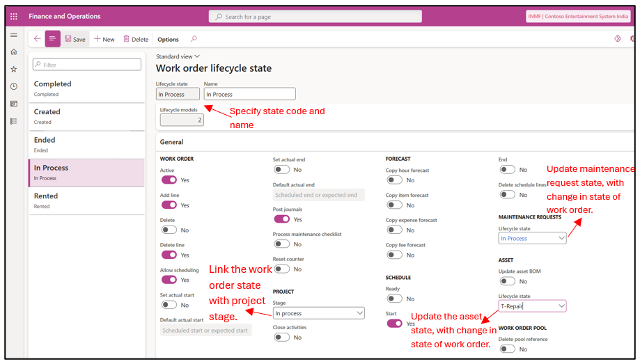Turn off the Add line toggle

[x=169, y=205]
